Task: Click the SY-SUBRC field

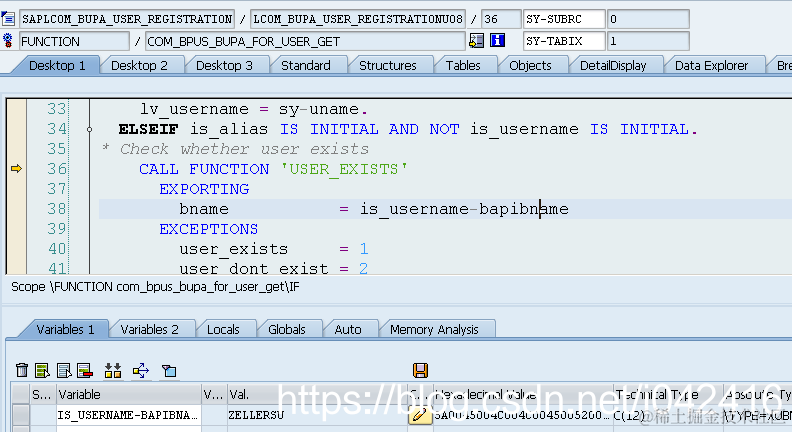Action: (564, 19)
